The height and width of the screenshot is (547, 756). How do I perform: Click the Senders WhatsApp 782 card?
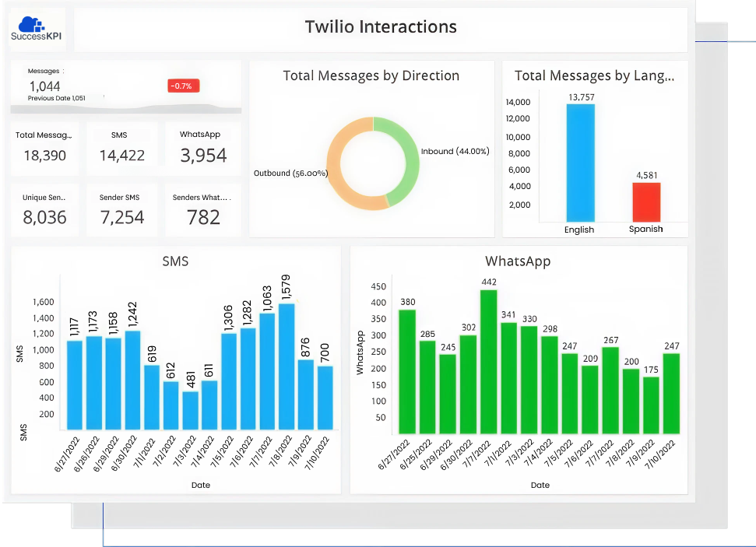point(202,210)
